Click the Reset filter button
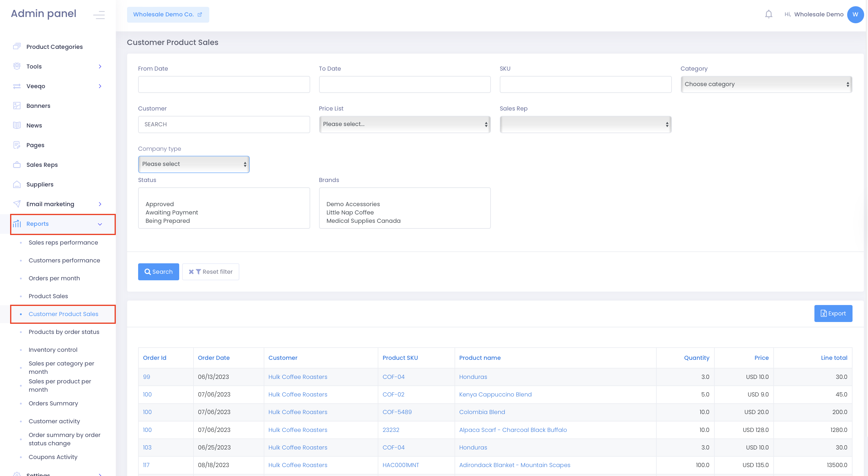 [x=210, y=272]
